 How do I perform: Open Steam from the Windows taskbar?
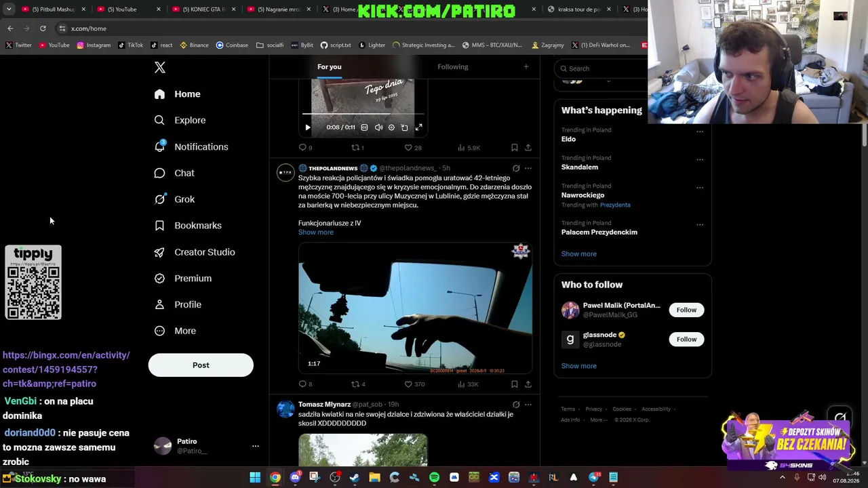tap(355, 477)
